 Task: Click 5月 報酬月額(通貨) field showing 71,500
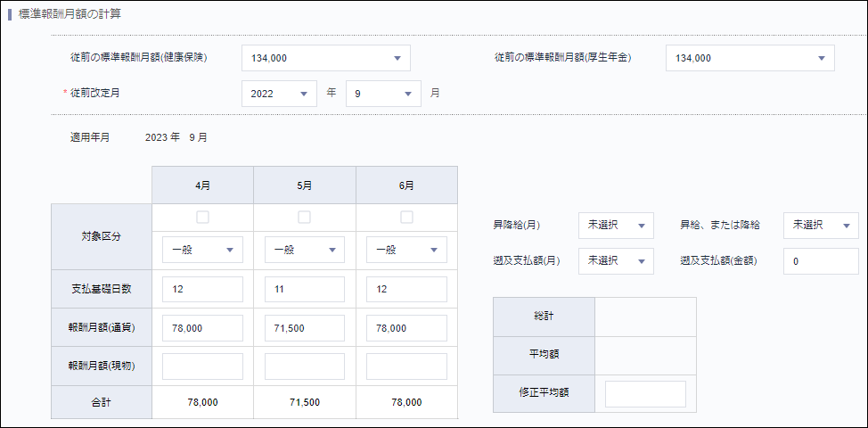coord(305,328)
